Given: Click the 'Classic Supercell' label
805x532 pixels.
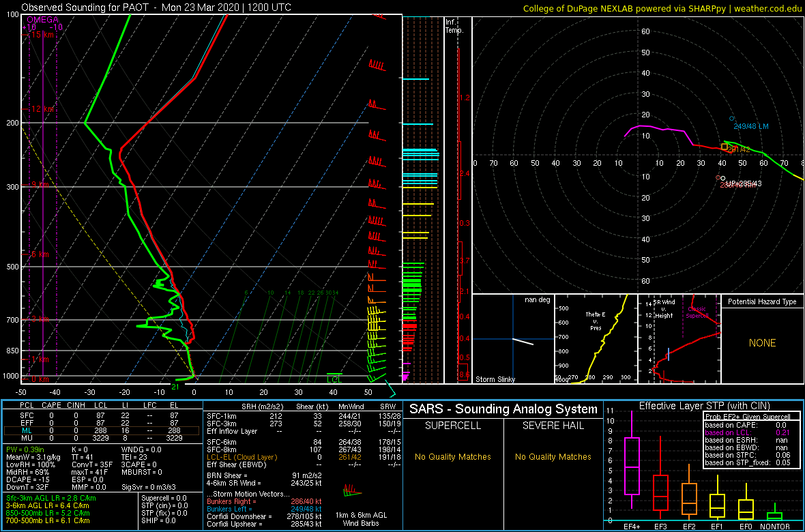Looking at the screenshot, I should click(697, 312).
